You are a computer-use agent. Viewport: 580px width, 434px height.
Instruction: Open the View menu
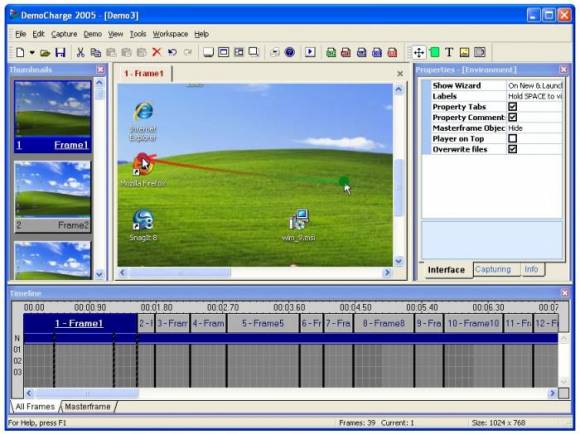[115, 34]
